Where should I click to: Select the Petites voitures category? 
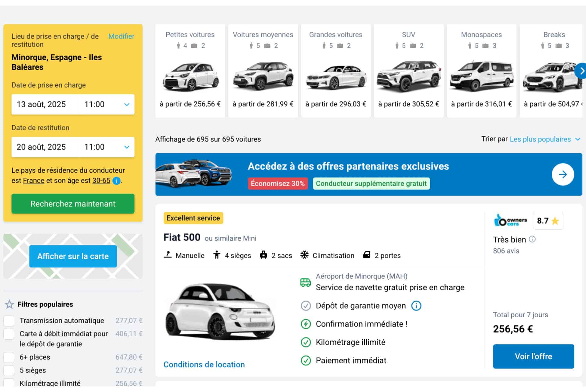[x=190, y=71]
